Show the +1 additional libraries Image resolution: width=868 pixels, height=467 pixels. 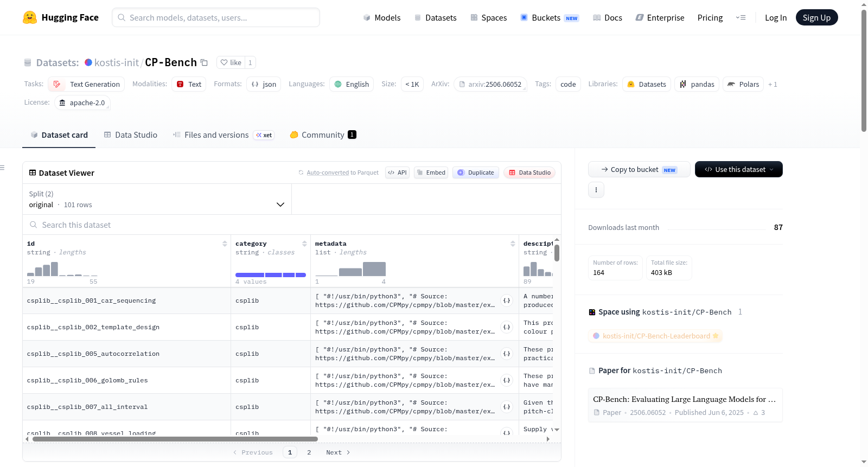773,84
